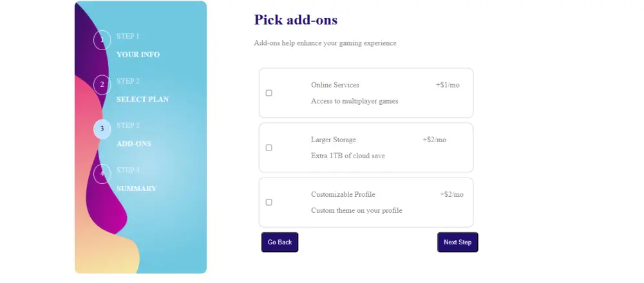
Task: Click the Larger Storage title text
Action: (333, 140)
